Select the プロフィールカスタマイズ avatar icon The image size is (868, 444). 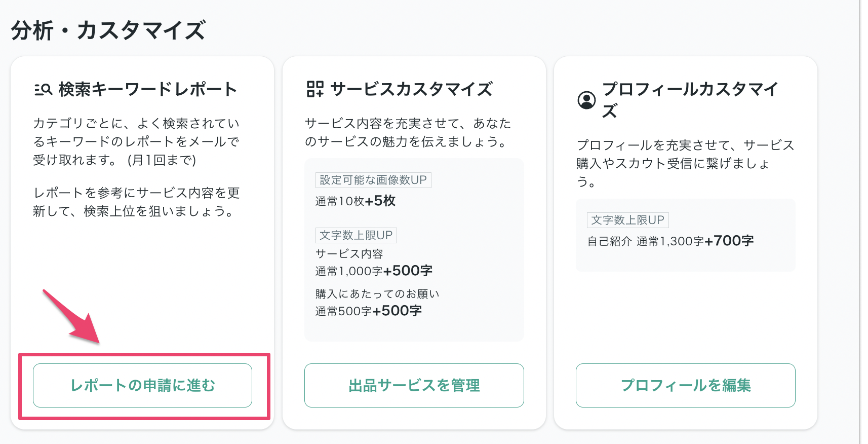587,101
